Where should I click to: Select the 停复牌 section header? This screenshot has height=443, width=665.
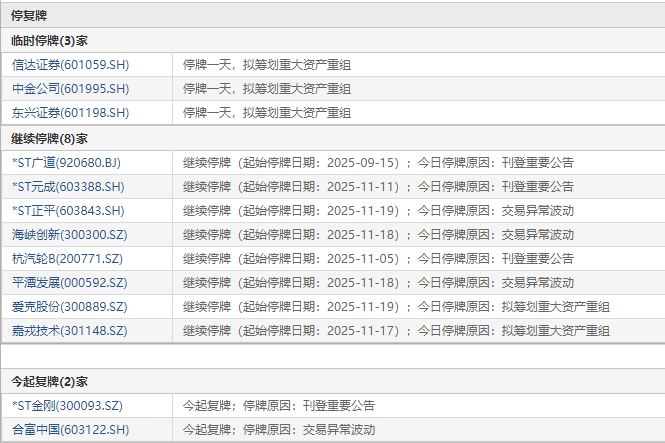pos(29,16)
